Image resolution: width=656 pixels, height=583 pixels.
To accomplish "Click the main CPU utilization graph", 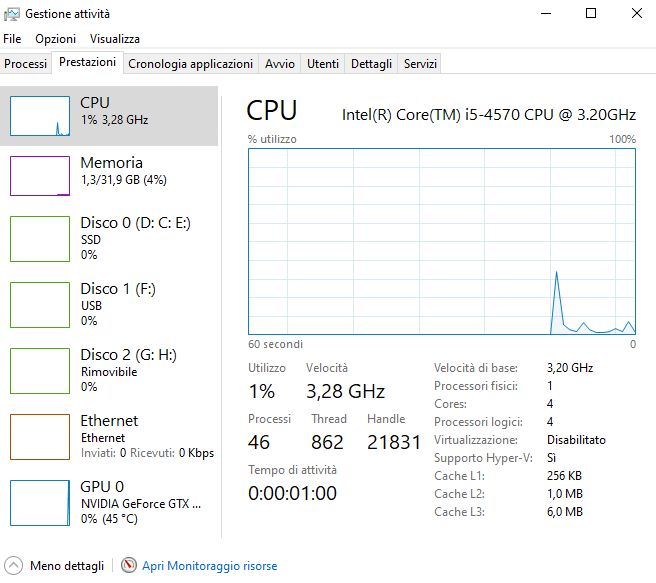I will click(441, 241).
